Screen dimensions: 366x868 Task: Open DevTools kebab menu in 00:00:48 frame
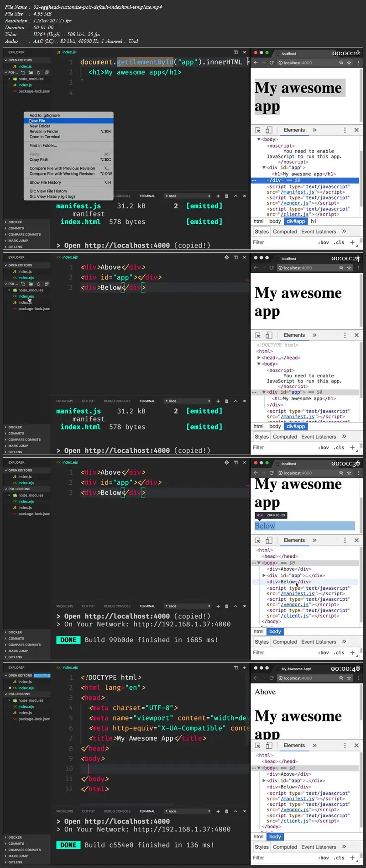point(345,746)
